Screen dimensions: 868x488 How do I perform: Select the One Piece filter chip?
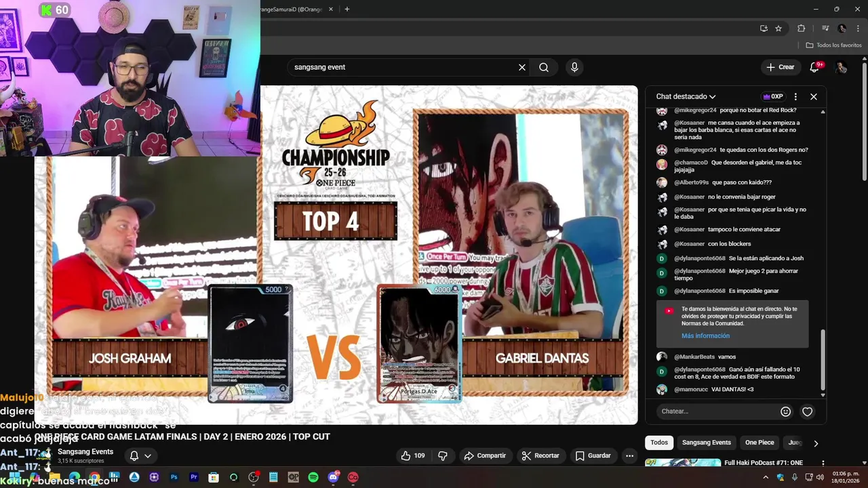759,443
